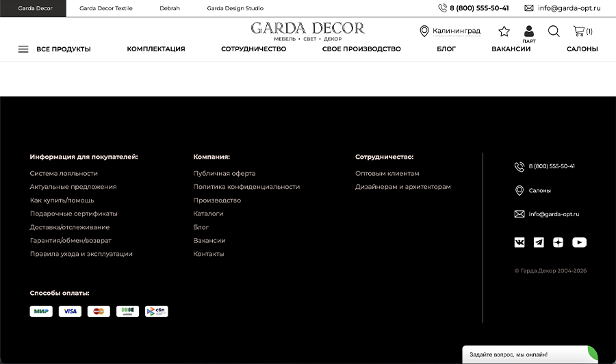The width and height of the screenshot is (616, 364).
Task: Open the Оптовым клиентам link
Action: [x=387, y=173]
